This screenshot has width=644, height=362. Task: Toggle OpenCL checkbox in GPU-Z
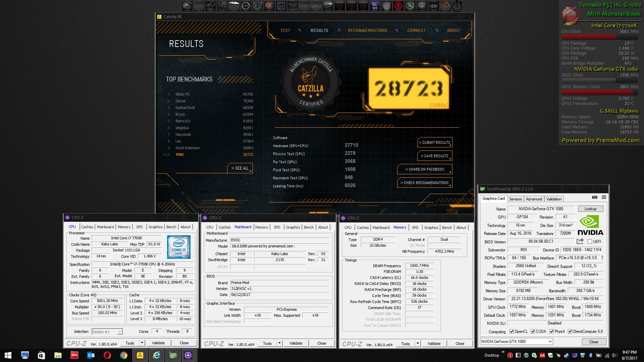[512, 331]
